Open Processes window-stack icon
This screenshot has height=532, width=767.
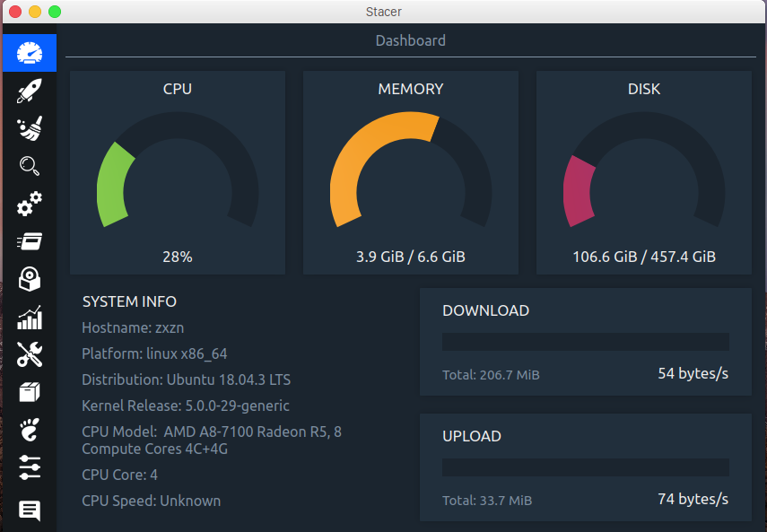30,241
